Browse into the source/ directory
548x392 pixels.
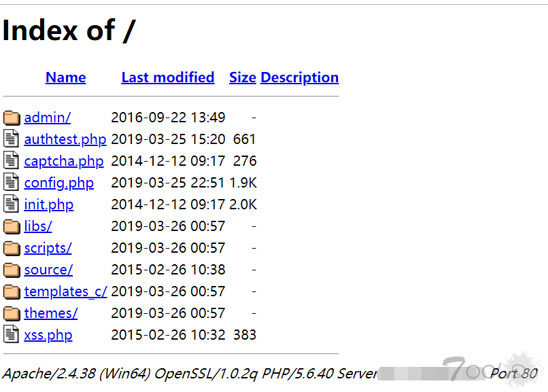tap(48, 270)
